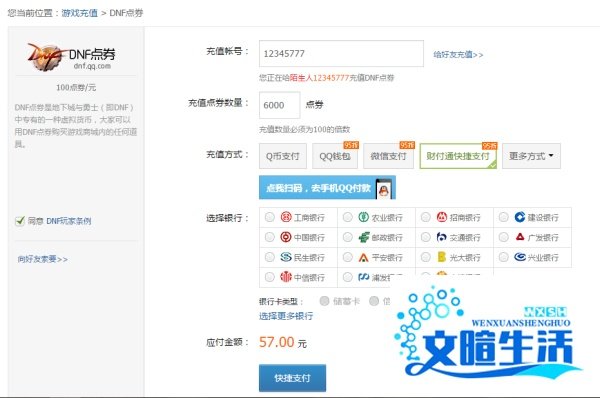Click the 招商银行 logo icon
This screenshot has width=600, height=398.
[x=442, y=217]
